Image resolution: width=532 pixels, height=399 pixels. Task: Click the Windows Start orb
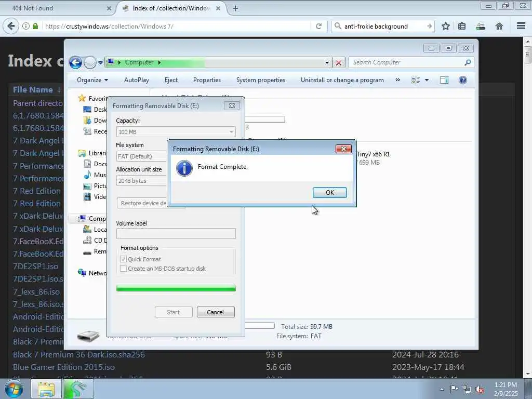tap(14, 389)
